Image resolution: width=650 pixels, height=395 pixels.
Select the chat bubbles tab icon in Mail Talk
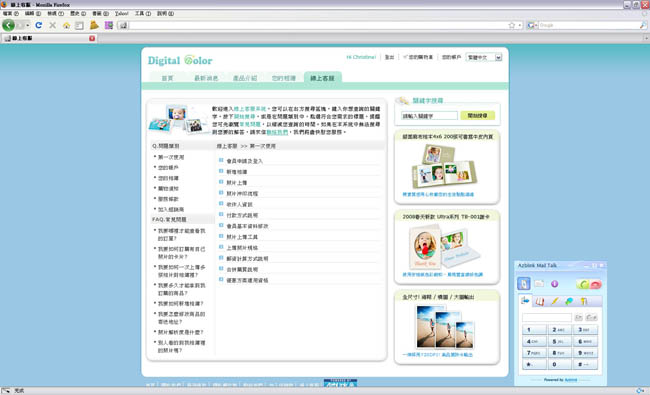click(569, 301)
